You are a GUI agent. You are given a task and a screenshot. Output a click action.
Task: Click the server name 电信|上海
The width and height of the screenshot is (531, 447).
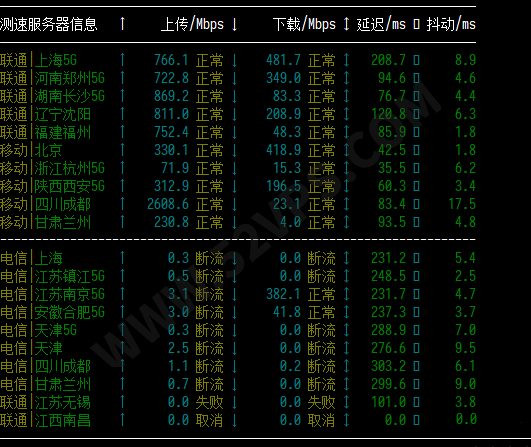[x=31, y=258]
